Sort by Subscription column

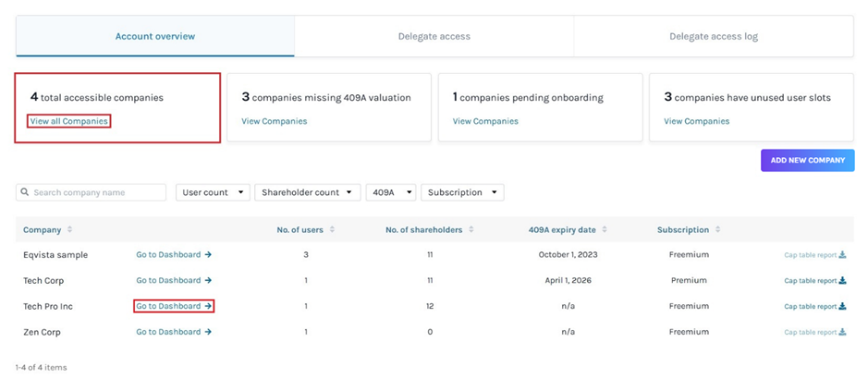(717, 230)
